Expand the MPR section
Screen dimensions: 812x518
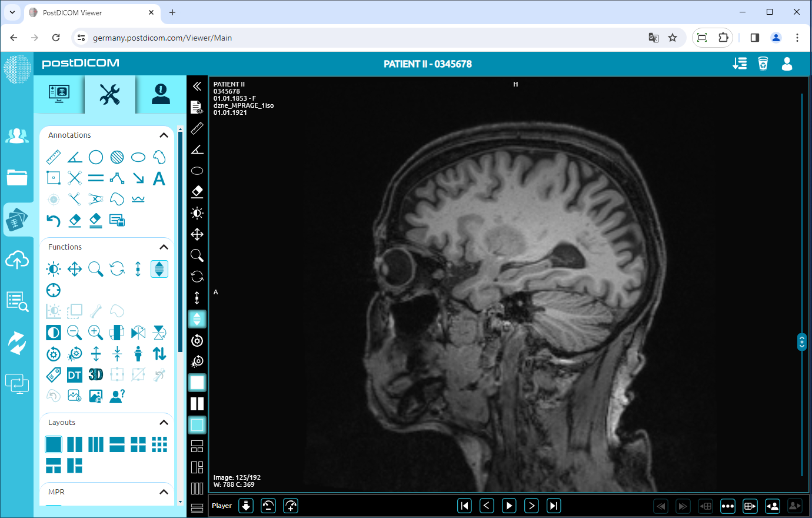164,492
